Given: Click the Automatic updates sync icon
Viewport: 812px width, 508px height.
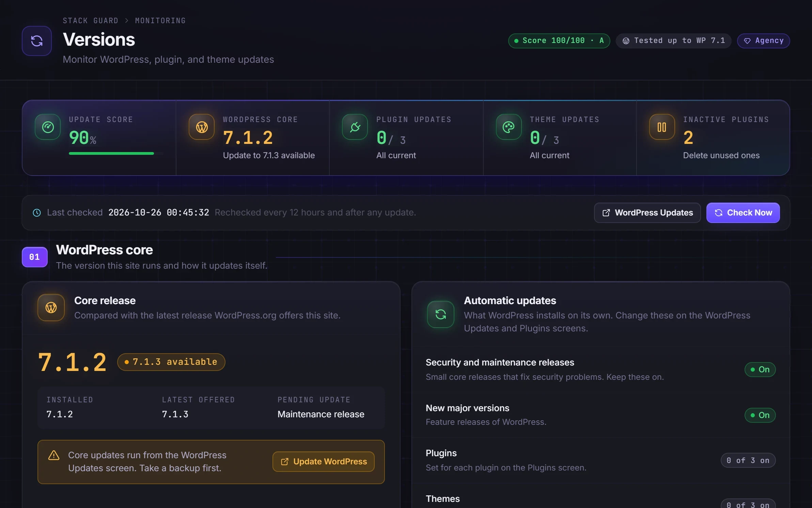Looking at the screenshot, I should point(441,314).
